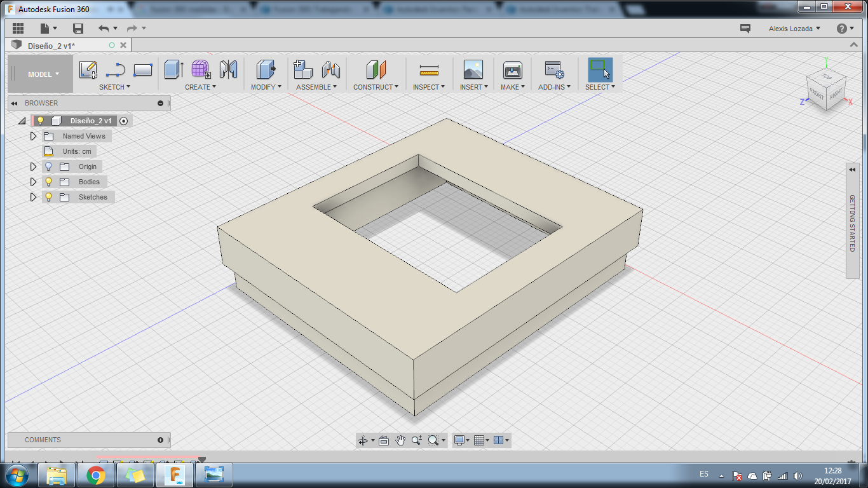Image resolution: width=868 pixels, height=488 pixels.
Task: Select the Rectangle sketch tool
Action: [143, 69]
